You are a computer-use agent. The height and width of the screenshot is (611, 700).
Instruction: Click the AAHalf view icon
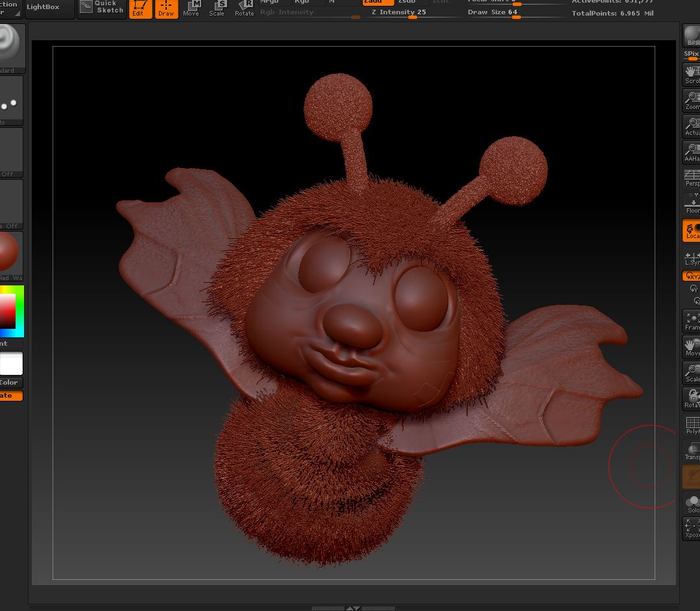(x=692, y=152)
